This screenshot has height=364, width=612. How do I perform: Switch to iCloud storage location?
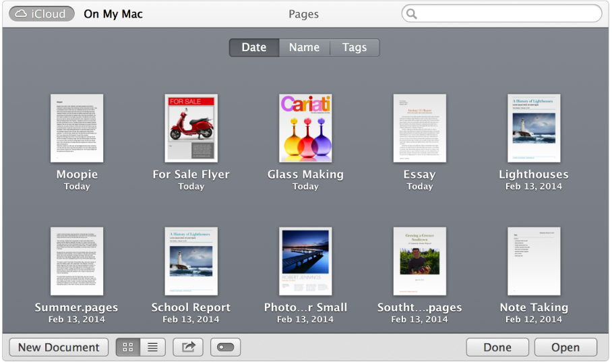[42, 14]
